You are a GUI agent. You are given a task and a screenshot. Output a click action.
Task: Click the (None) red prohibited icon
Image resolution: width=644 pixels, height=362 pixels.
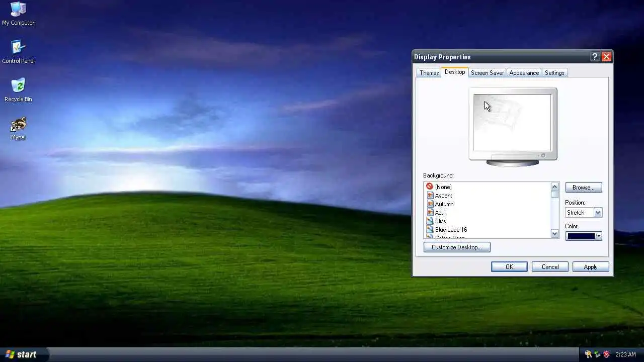tap(430, 187)
